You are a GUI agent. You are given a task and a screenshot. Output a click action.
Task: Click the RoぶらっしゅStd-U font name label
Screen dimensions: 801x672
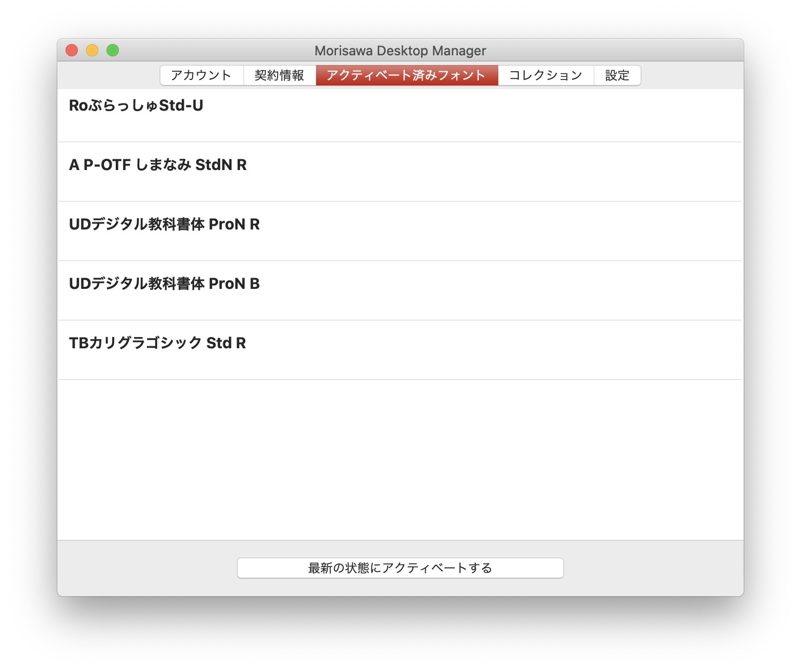[x=136, y=106]
